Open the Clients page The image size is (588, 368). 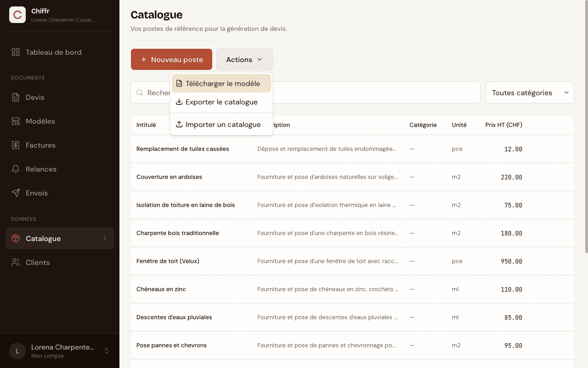tap(60, 262)
